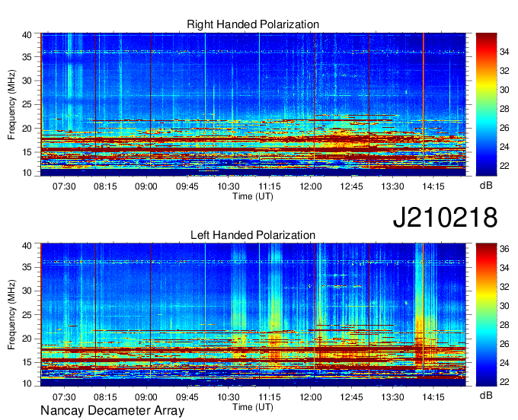Click 13:30 time tick under Right Handed plot

coord(392,186)
